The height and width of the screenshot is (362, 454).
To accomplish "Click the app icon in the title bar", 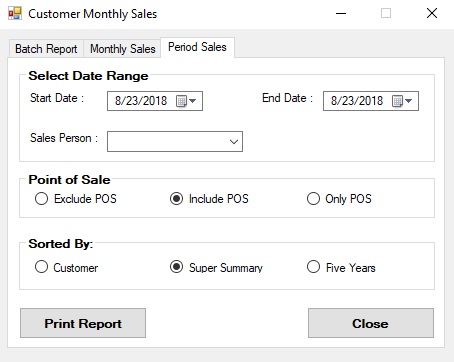I will (x=15, y=13).
